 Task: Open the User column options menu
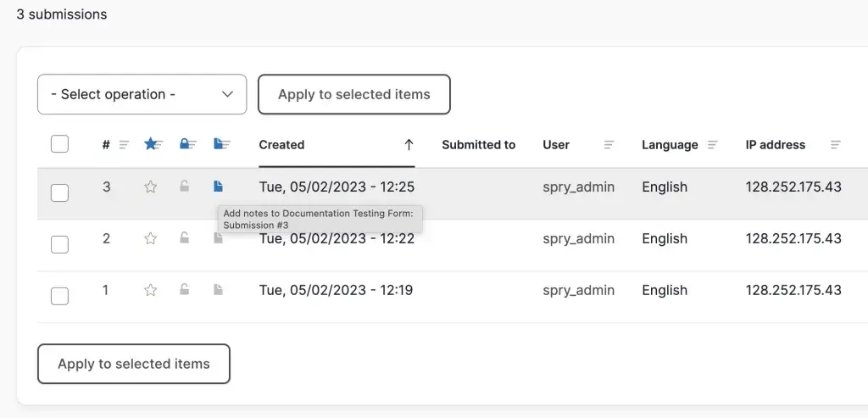tap(609, 145)
